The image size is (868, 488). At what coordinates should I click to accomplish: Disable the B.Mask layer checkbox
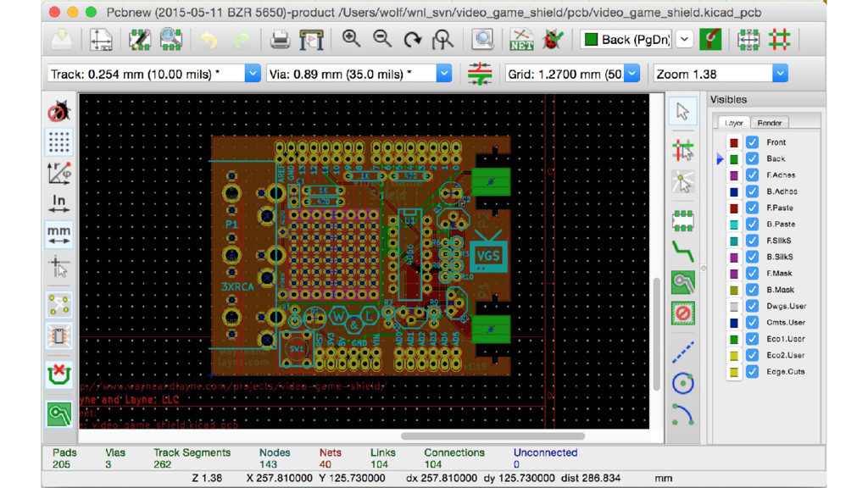(752, 290)
